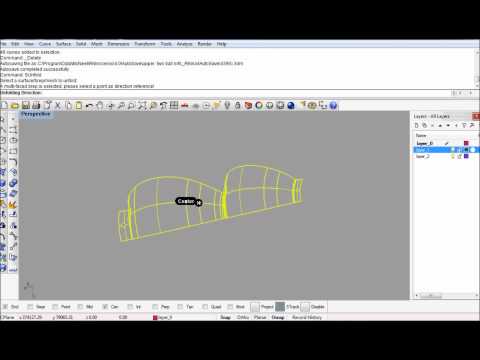
Task: Click the red car Set View icon
Action: [x=185, y=106]
